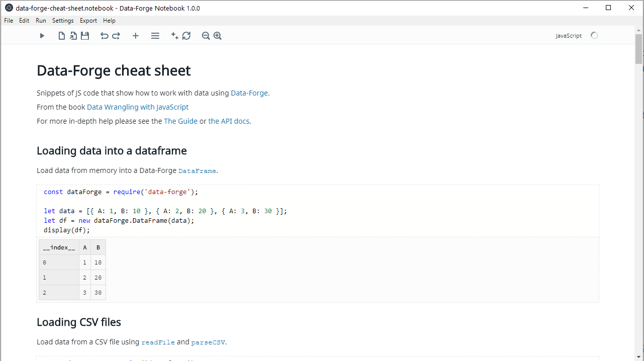Open the DataFrame documentation link
This screenshot has width=644, height=361.
tap(197, 171)
